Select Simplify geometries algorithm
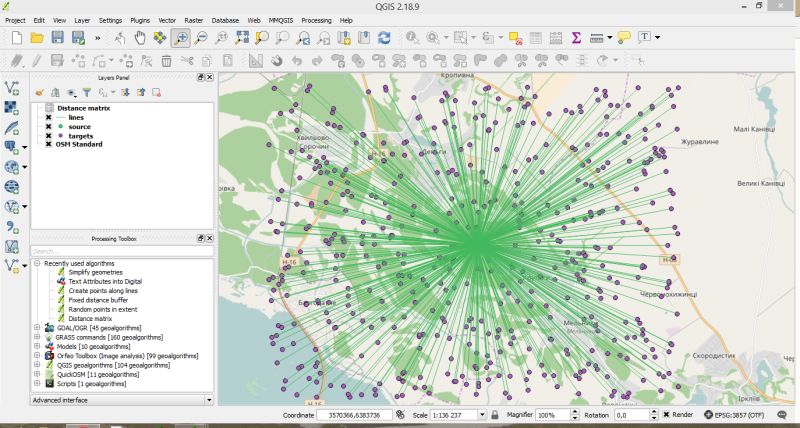Viewport: 800px width, 428px height. [95, 272]
